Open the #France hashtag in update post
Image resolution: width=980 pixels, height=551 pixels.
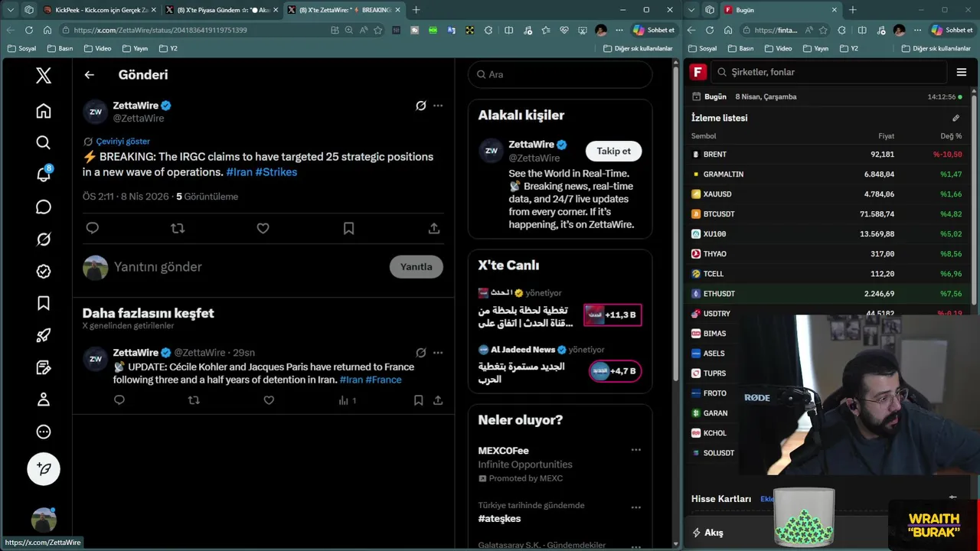coord(383,380)
